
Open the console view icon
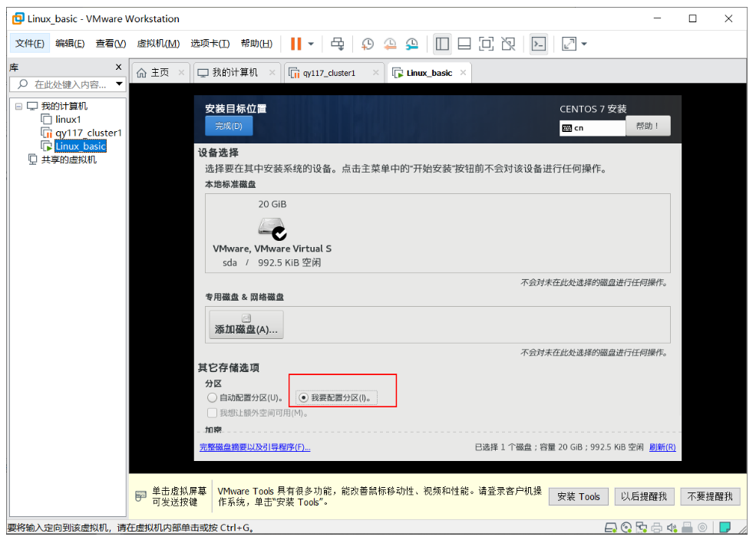pyautogui.click(x=539, y=44)
